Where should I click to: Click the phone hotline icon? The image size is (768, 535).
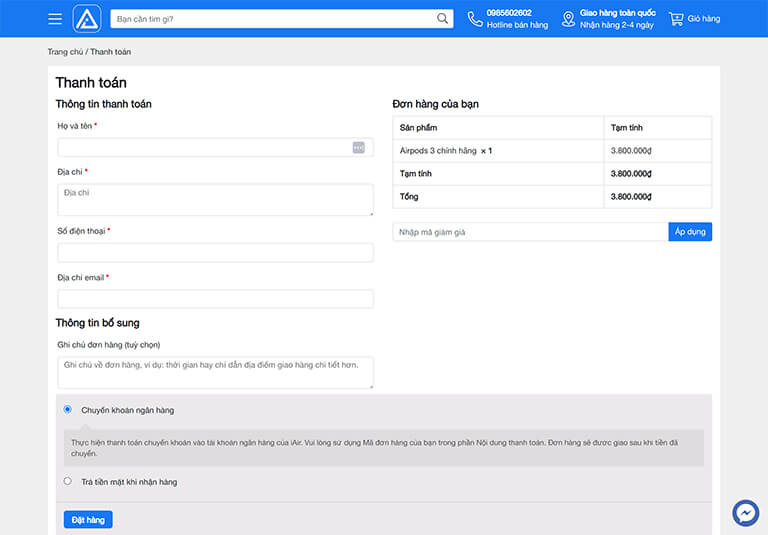tap(475, 19)
